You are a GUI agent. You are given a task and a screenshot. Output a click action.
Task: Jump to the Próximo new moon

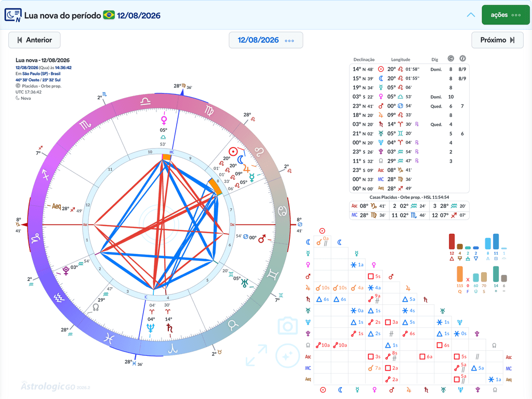pos(497,40)
